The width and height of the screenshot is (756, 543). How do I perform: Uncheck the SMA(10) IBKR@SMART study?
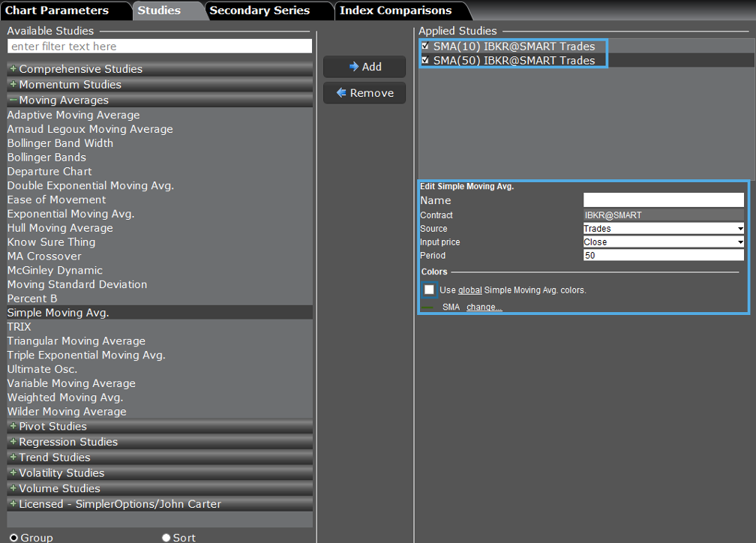pos(425,46)
